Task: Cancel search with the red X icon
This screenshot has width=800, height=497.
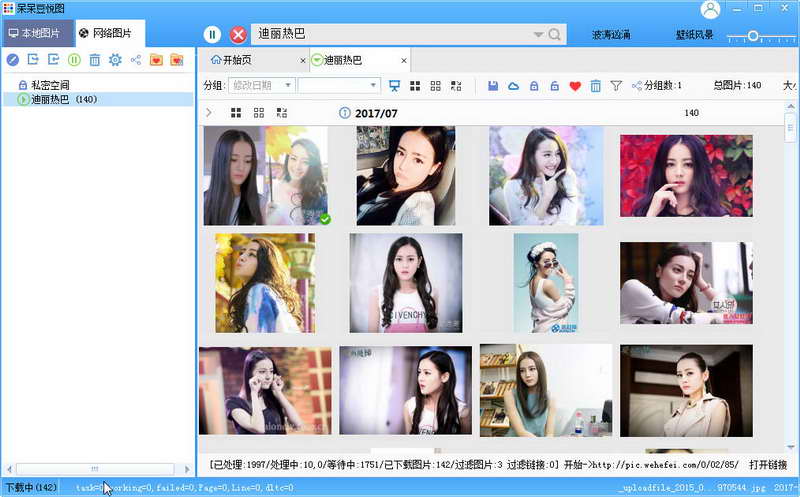Action: pyautogui.click(x=238, y=35)
